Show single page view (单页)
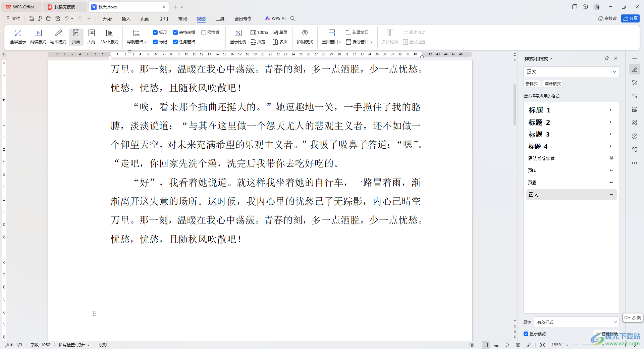This screenshot has height=349, width=644. (280, 33)
